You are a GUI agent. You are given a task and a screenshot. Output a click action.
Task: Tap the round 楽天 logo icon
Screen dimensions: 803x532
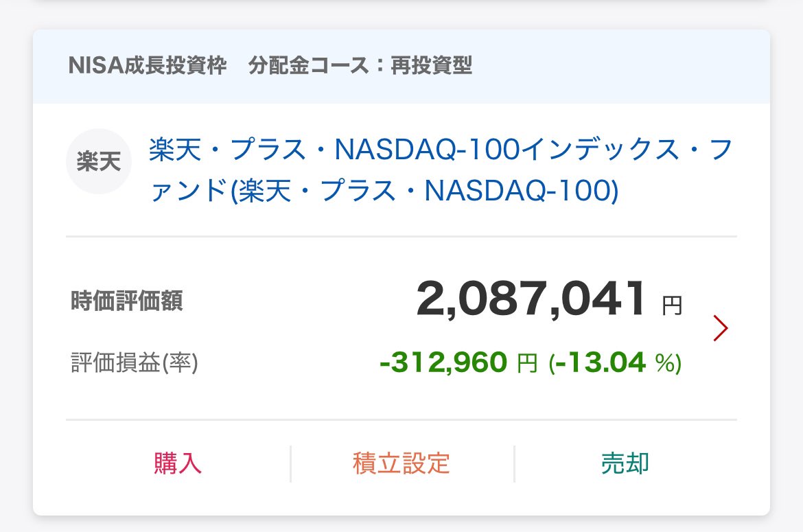[99, 161]
